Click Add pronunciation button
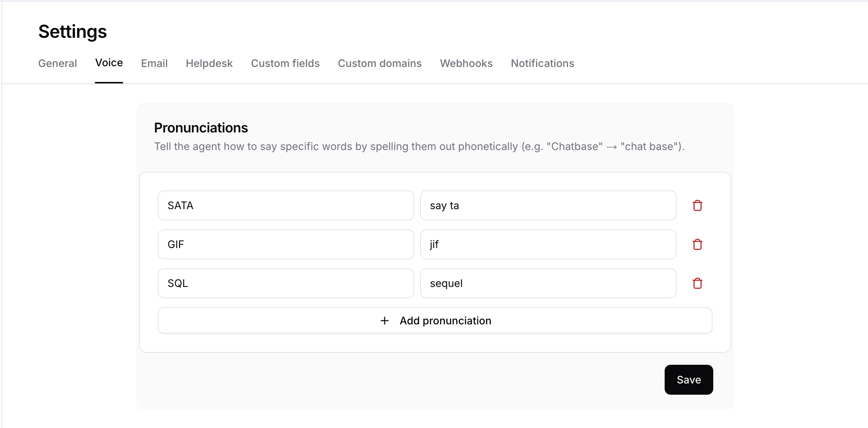 coord(435,321)
